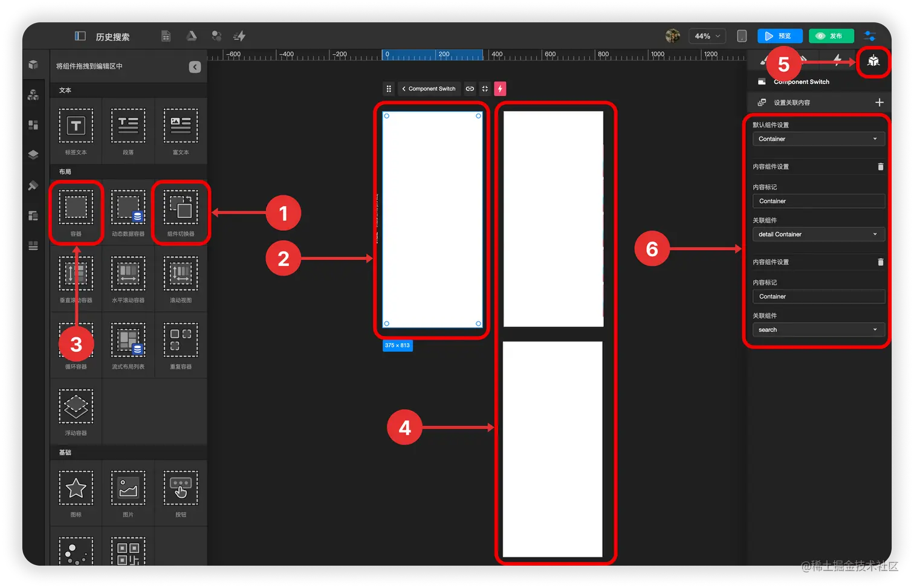
Task: Add linked content with the plus button
Action: pos(880,103)
